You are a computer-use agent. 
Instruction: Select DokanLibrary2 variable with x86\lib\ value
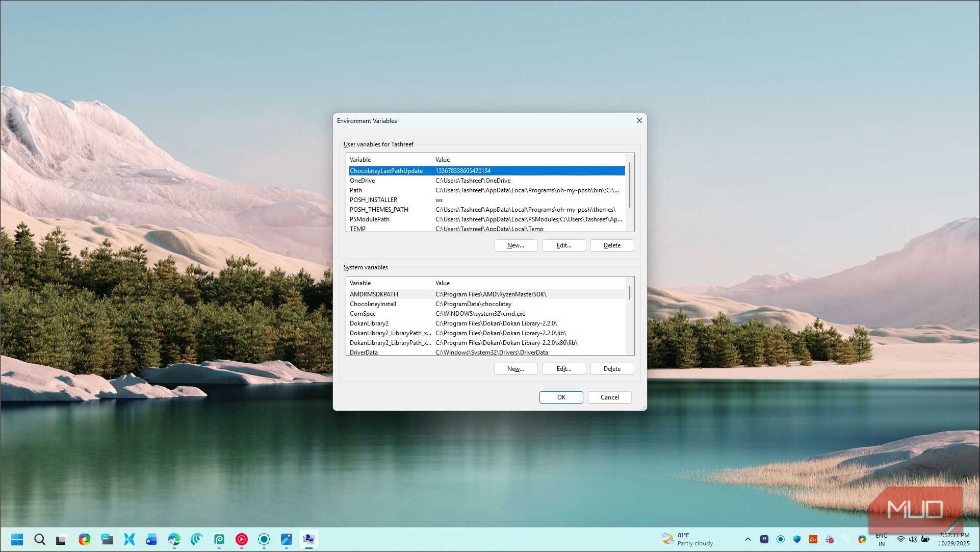(x=486, y=343)
